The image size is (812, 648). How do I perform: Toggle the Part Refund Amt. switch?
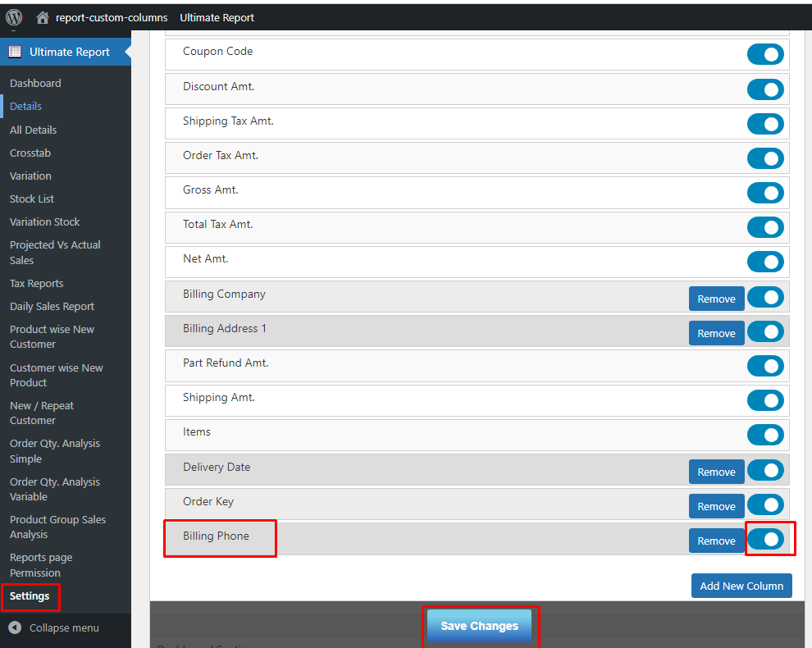click(765, 366)
